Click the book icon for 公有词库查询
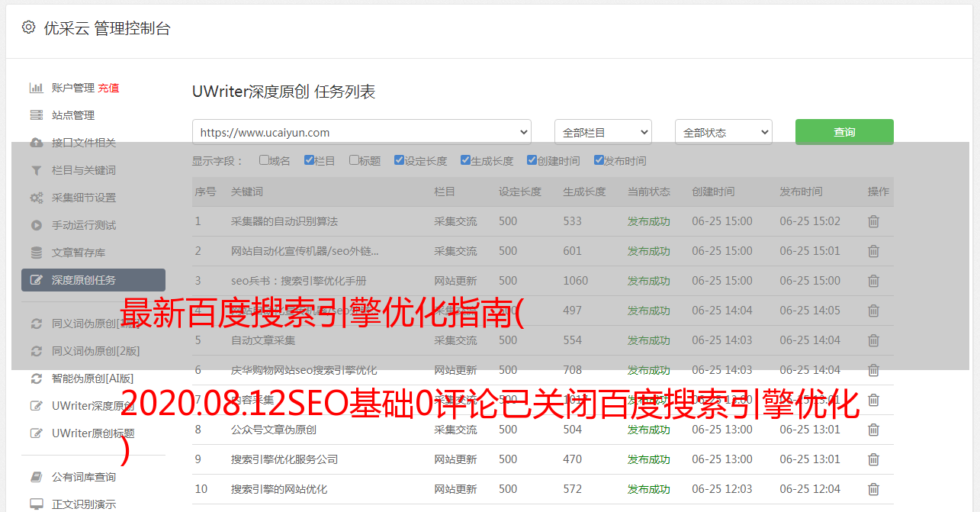Image resolution: width=980 pixels, height=512 pixels. click(x=36, y=477)
